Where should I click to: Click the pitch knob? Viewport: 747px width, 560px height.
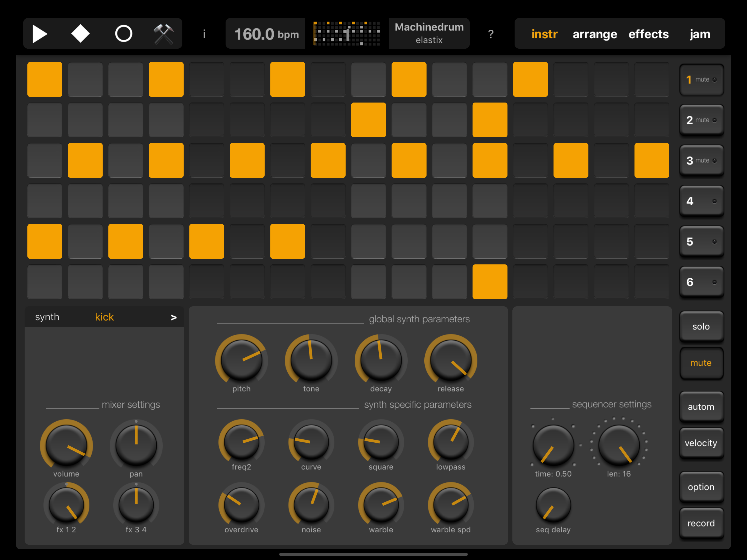241,360
